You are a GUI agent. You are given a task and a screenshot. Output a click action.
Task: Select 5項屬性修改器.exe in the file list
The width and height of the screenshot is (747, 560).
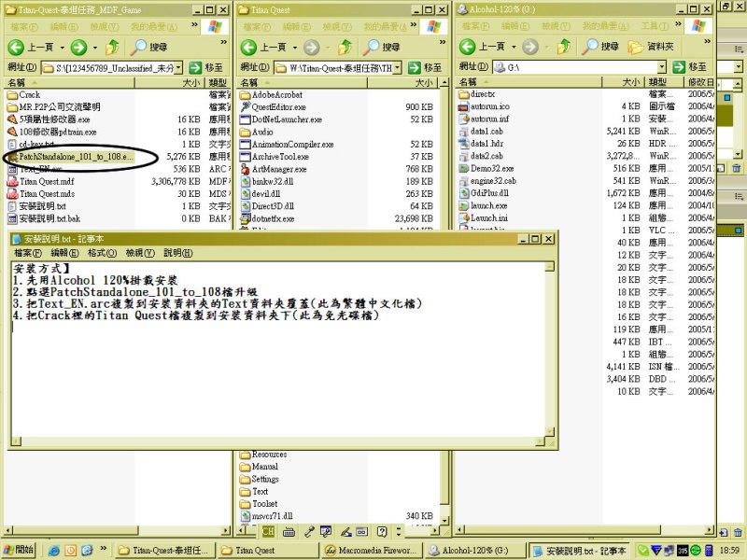[x=54, y=119]
